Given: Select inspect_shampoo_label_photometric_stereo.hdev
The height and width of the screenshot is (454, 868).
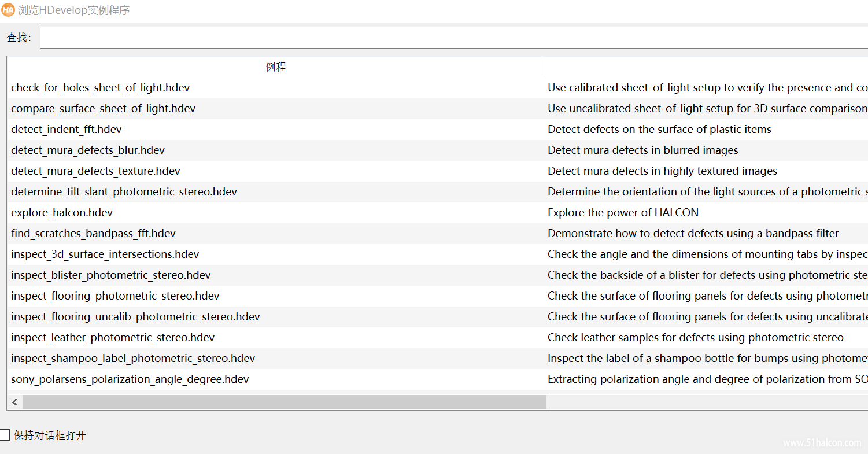Looking at the screenshot, I should [x=133, y=359].
